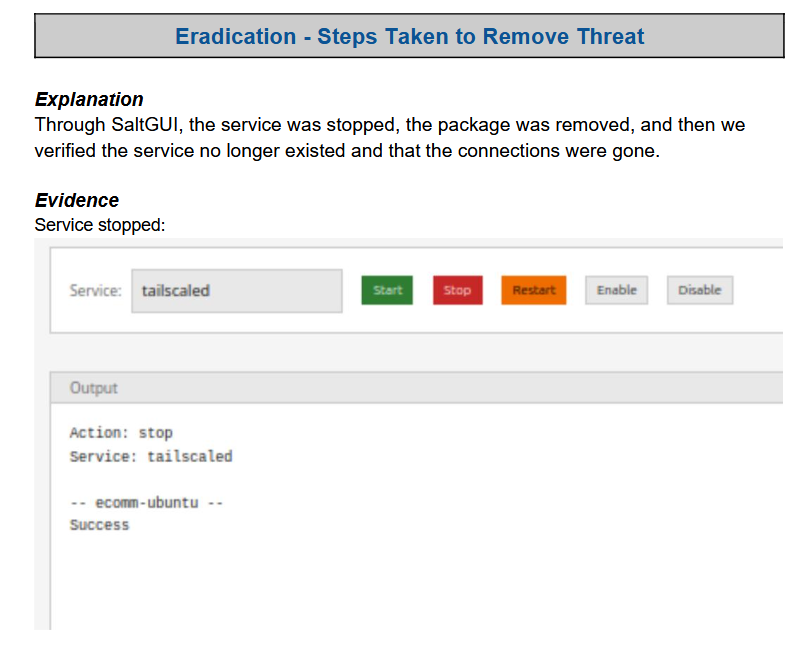This screenshot has height=664, width=811.
Task: Click the Output panel header
Action: [x=416, y=388]
